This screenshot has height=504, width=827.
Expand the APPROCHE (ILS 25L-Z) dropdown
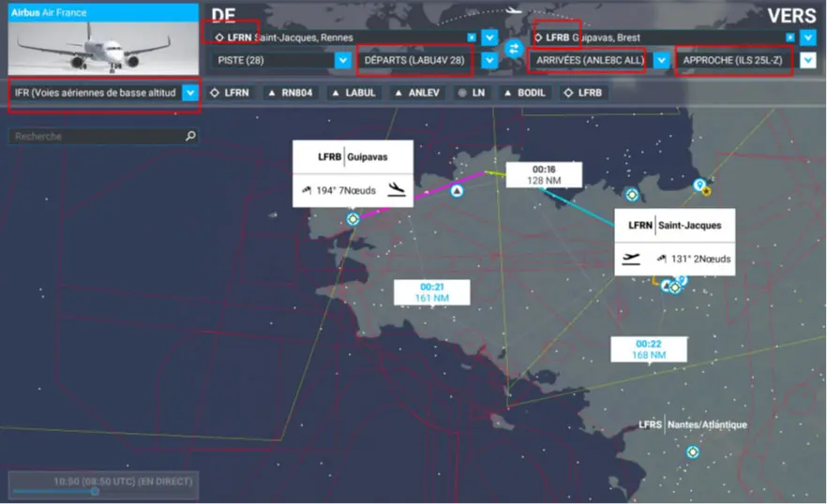tap(808, 60)
